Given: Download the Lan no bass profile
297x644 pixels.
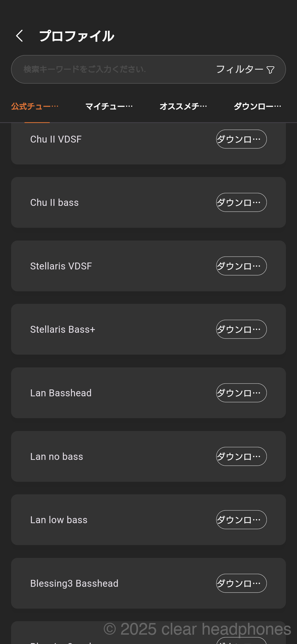Looking at the screenshot, I should click(241, 457).
